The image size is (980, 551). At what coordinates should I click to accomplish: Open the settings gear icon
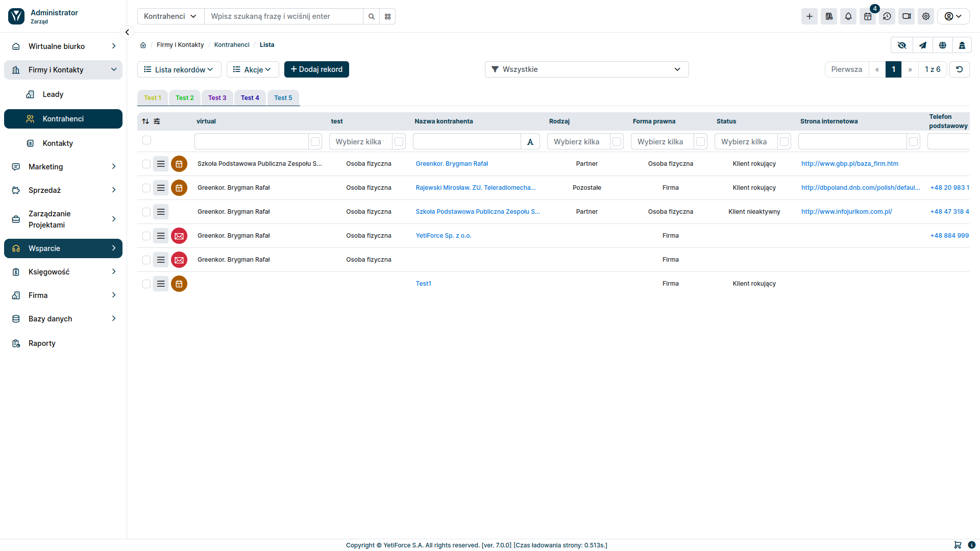(926, 16)
